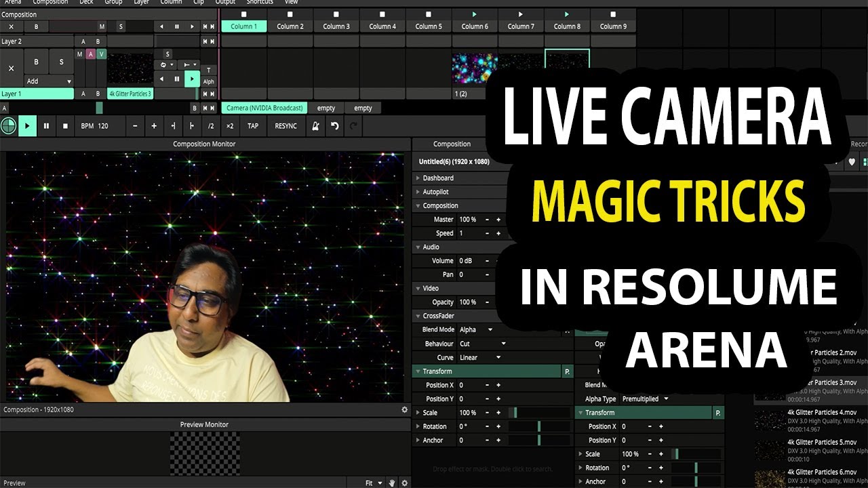868x488 pixels.
Task: Tap the tempo using the TAP button
Action: (x=253, y=126)
